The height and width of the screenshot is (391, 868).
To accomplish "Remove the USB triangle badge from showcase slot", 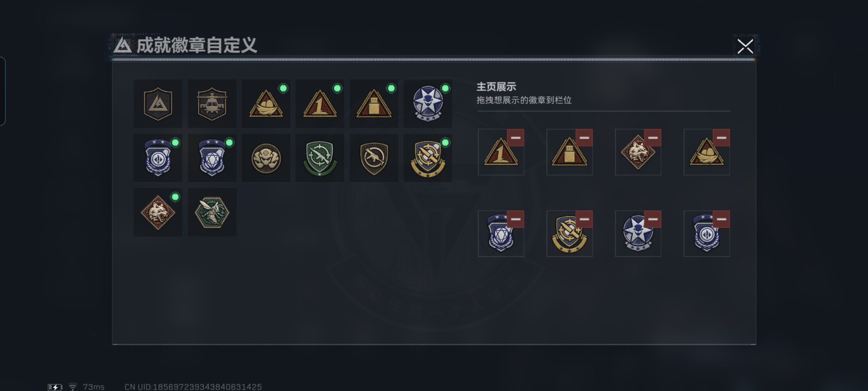I will click(584, 138).
